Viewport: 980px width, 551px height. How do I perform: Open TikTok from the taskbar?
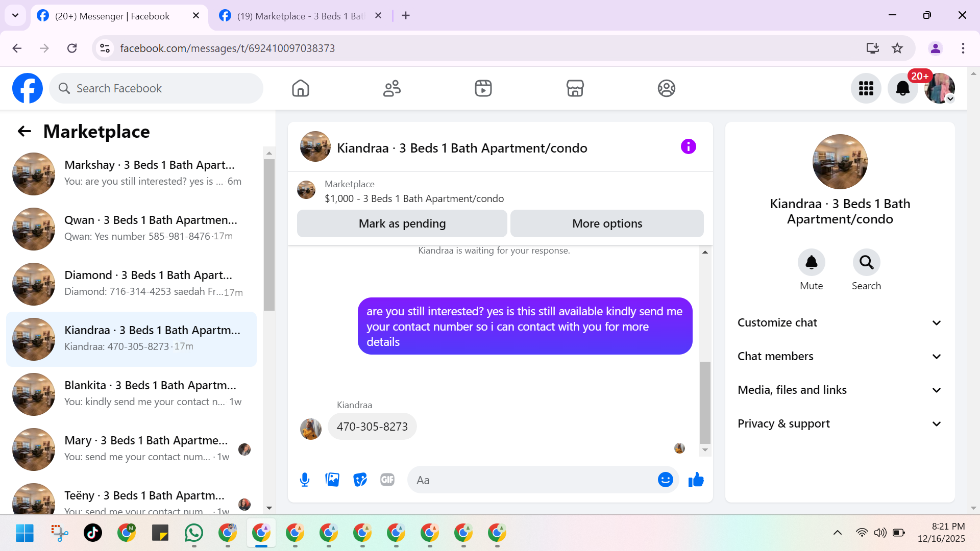coord(93,533)
